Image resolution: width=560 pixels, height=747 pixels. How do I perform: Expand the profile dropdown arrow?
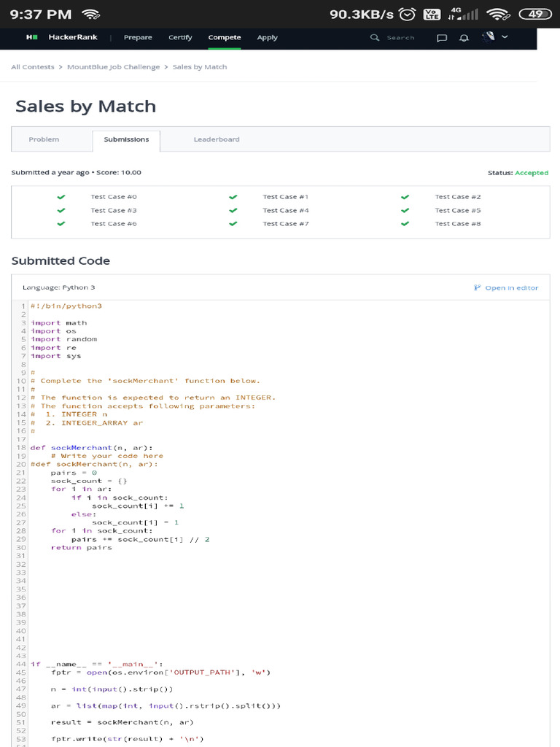[505, 37]
